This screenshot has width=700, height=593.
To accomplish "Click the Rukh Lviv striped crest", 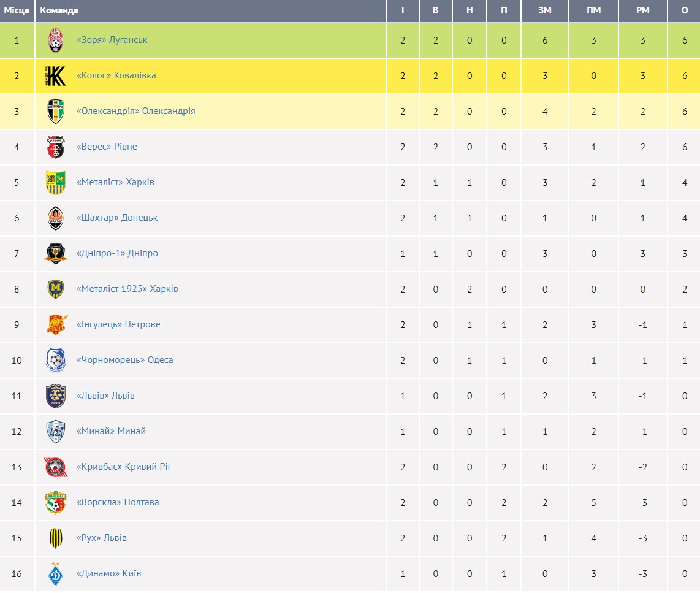I will point(56,538).
